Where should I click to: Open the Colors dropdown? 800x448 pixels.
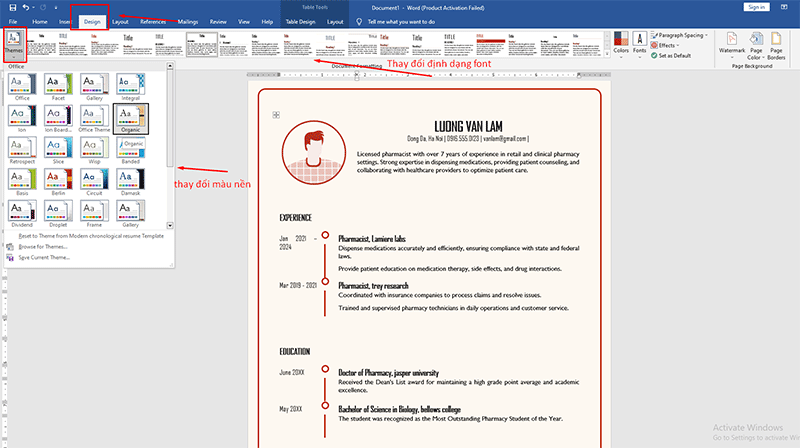(621, 44)
